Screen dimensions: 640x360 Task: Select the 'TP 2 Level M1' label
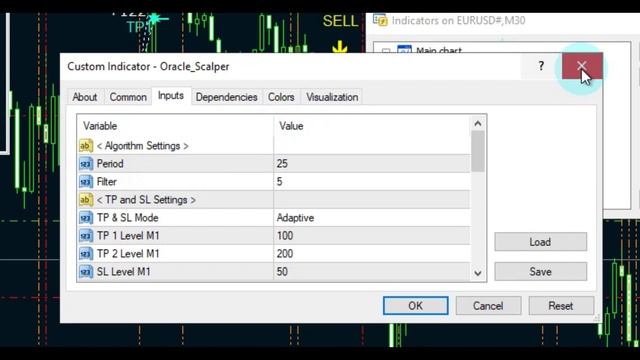click(x=128, y=253)
